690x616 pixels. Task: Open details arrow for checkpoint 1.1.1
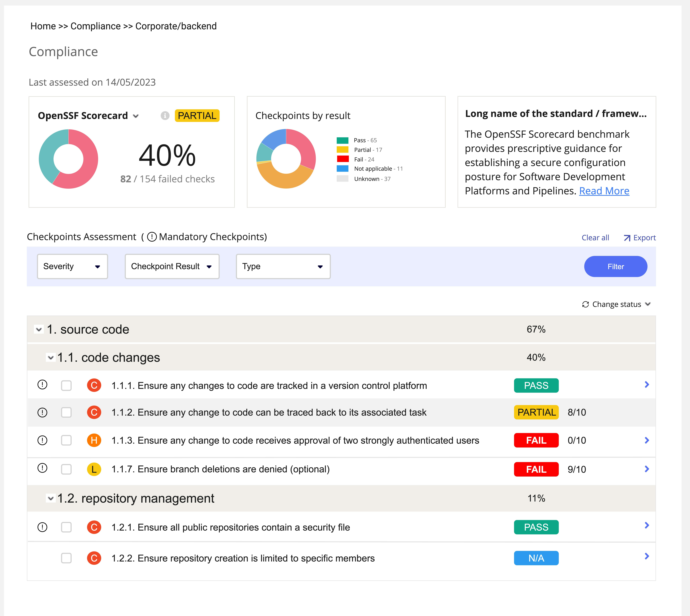coord(647,384)
